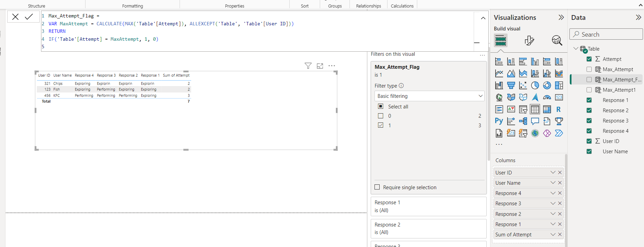The width and height of the screenshot is (644, 247).
Task: Select the Funnel chart visualization
Action: tap(511, 85)
